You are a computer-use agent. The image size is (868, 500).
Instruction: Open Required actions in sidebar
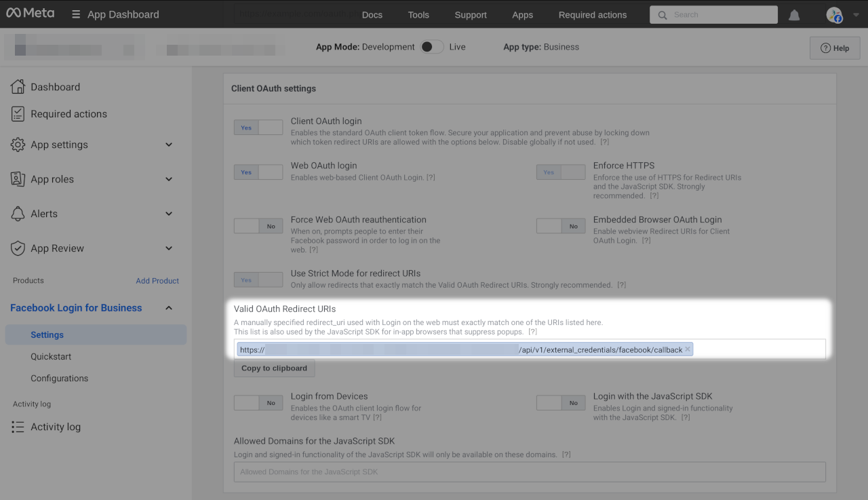click(68, 114)
